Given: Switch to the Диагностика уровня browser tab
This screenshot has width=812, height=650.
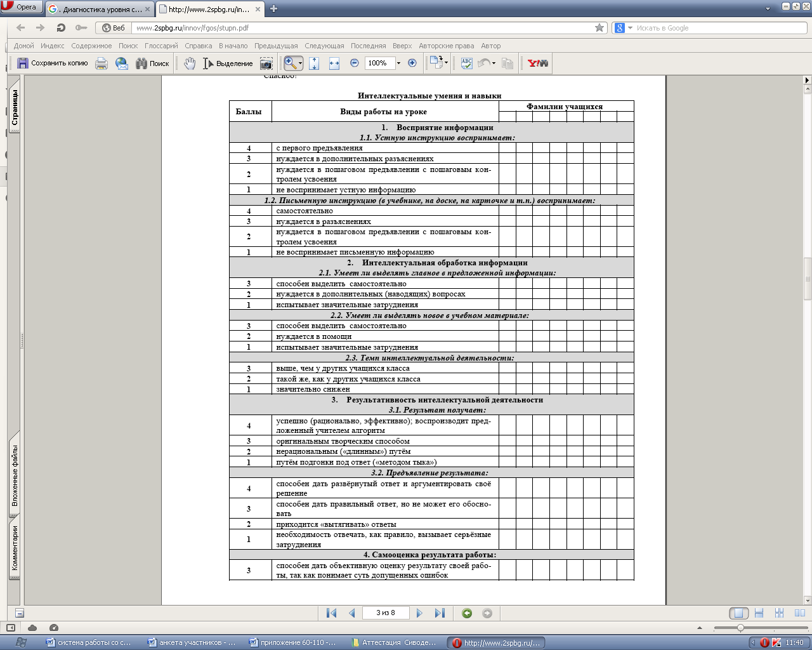Looking at the screenshot, I should click(99, 9).
